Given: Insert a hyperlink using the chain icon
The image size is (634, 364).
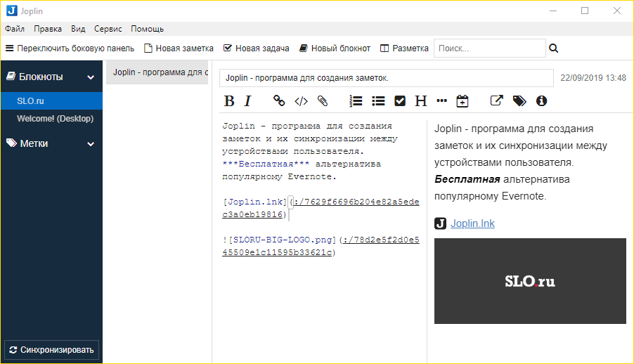Looking at the screenshot, I should [x=279, y=100].
